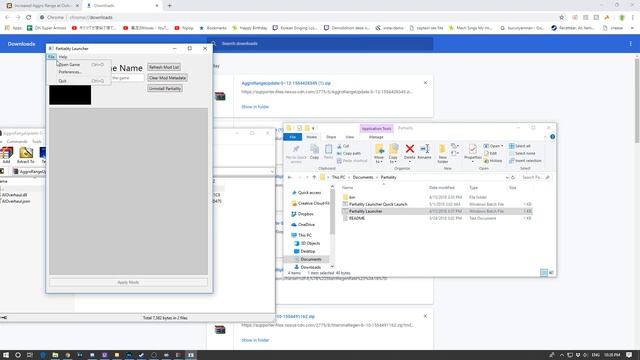Click the Windows Start button
This screenshot has height=360, width=640.
6,355
